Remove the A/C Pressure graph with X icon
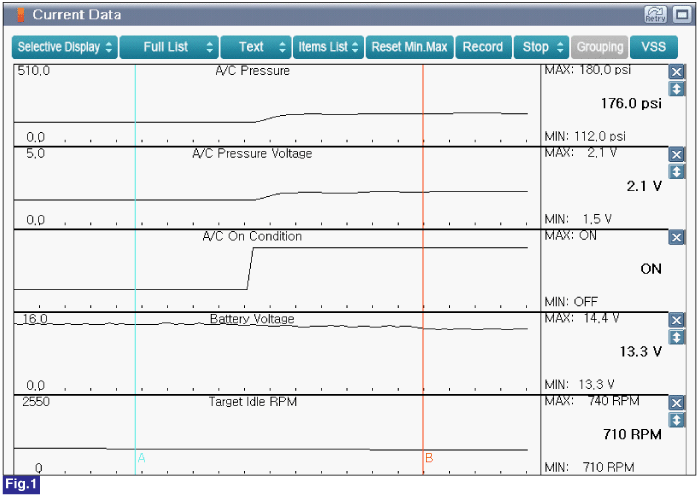 click(x=676, y=72)
